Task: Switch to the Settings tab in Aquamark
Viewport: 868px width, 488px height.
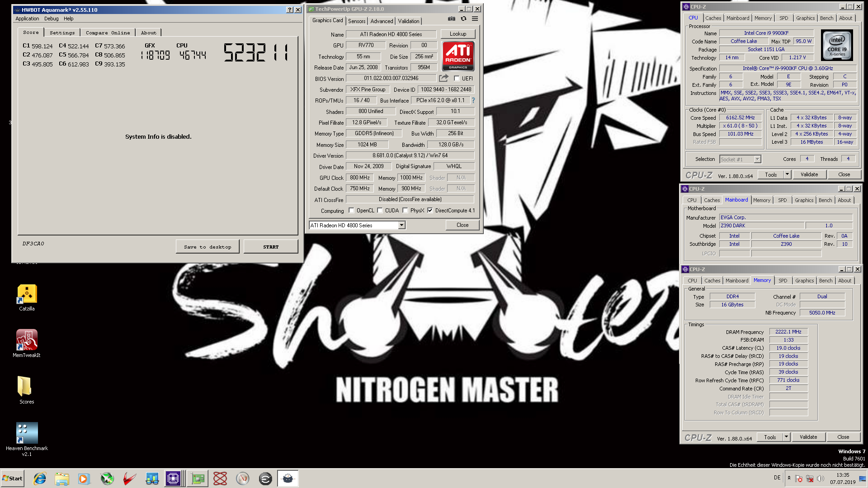Action: 62,33
